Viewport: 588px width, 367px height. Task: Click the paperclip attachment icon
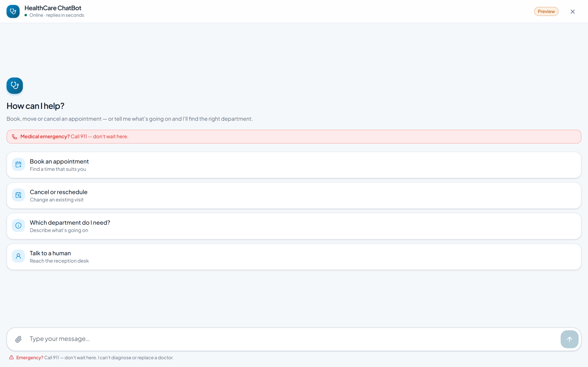18,339
